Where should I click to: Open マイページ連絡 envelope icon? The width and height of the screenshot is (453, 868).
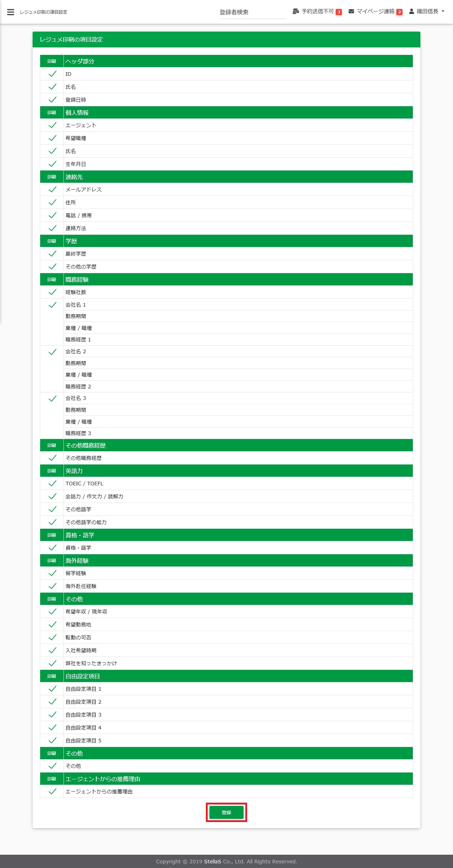pyautogui.click(x=351, y=11)
